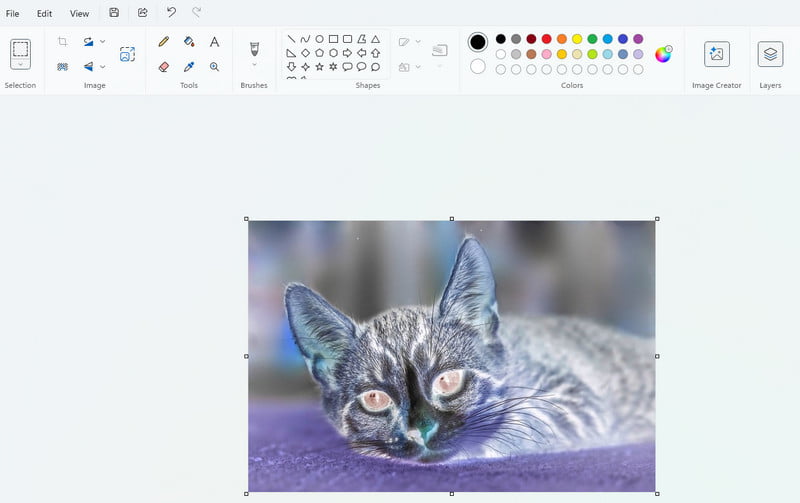Image resolution: width=800 pixels, height=503 pixels.
Task: Open the File menu
Action: pos(13,13)
